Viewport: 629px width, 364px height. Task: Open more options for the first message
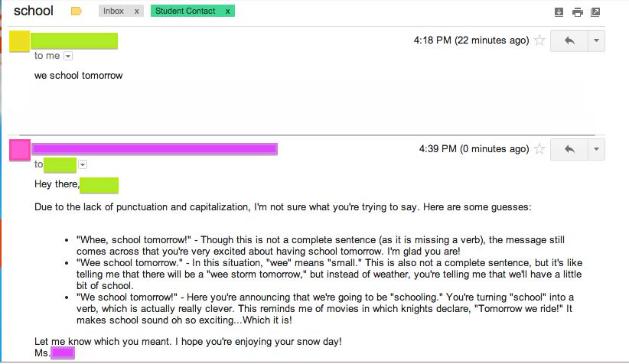coord(597,41)
